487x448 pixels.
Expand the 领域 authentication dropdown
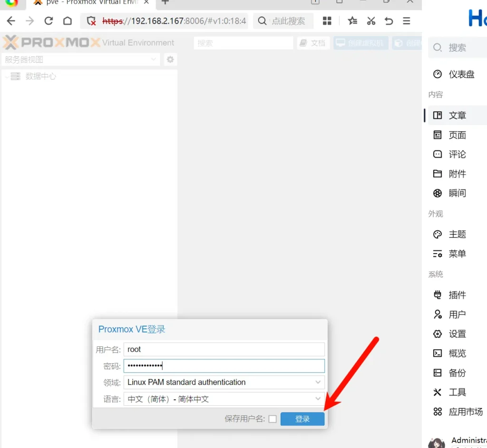(x=318, y=382)
